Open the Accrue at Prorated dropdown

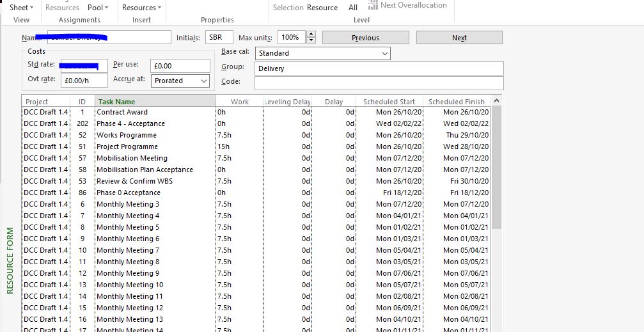pyautogui.click(x=180, y=81)
